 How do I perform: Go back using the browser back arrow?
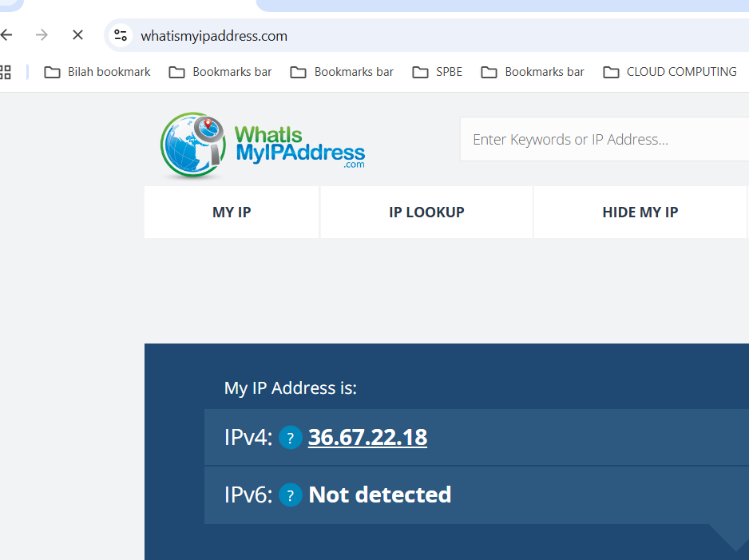6,35
